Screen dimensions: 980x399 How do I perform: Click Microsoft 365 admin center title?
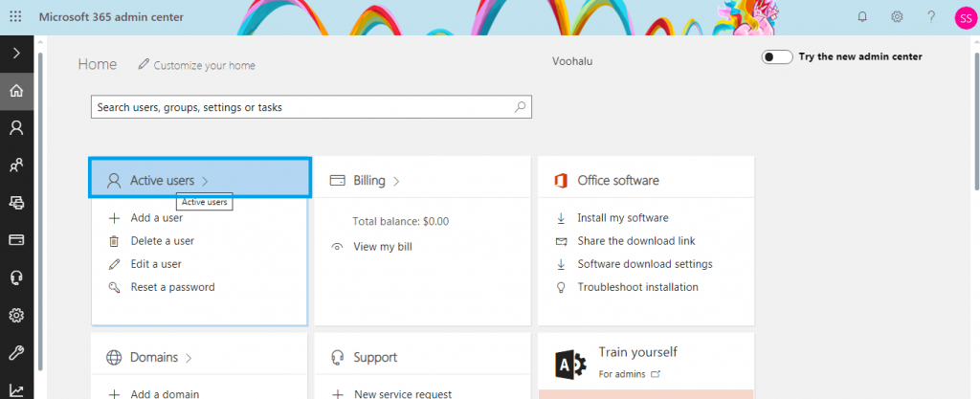tap(111, 17)
